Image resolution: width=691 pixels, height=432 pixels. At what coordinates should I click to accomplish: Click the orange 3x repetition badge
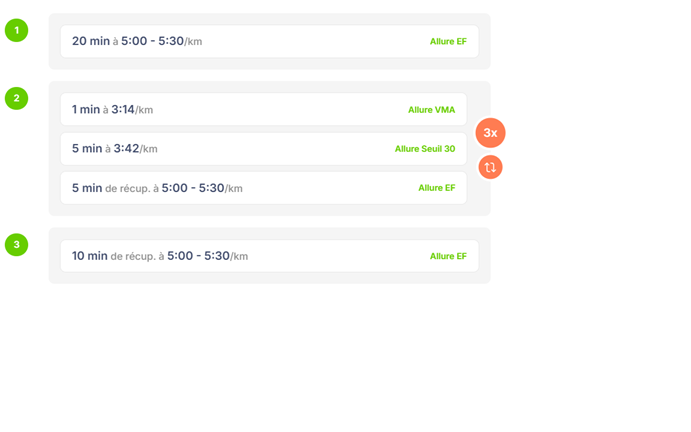coord(490,133)
